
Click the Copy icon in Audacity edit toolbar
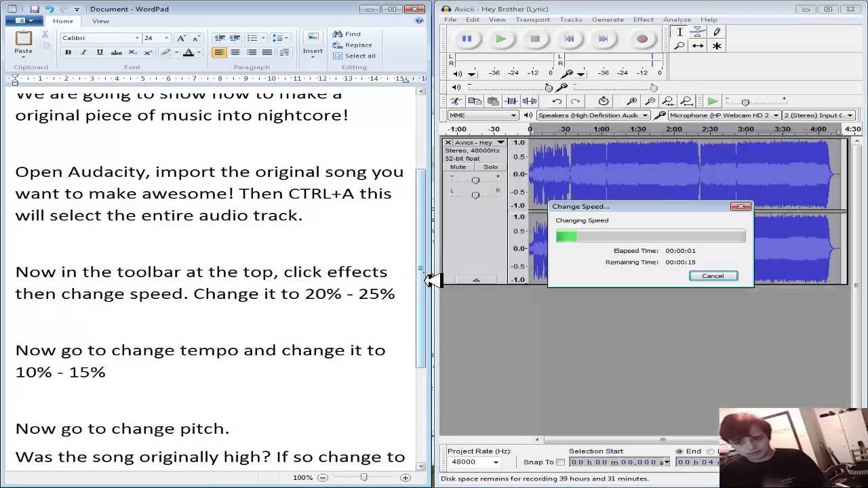[x=475, y=101]
